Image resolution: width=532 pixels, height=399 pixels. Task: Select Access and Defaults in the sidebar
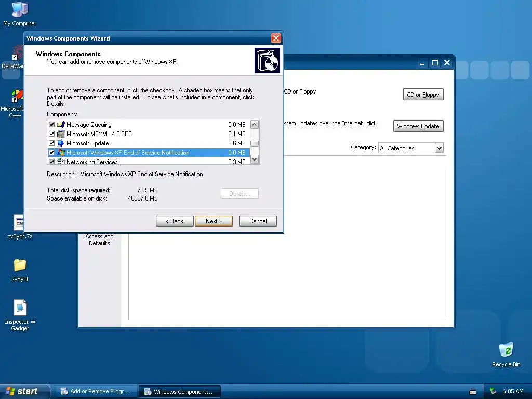99,240
